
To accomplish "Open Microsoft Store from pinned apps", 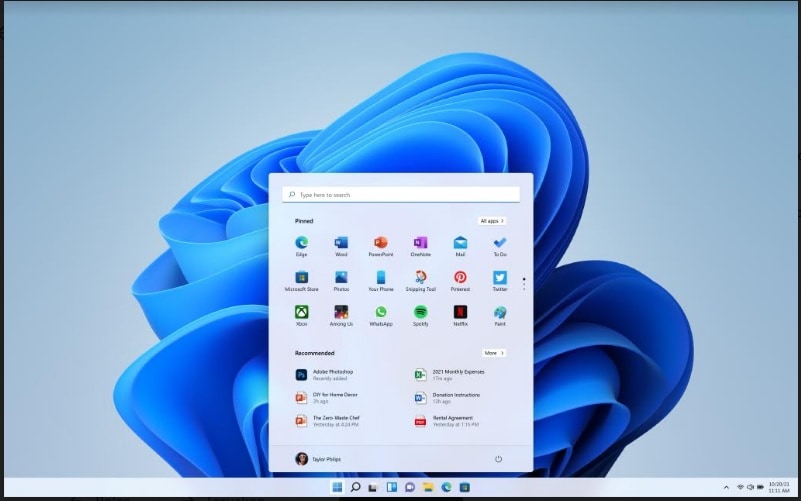I will 301,278.
